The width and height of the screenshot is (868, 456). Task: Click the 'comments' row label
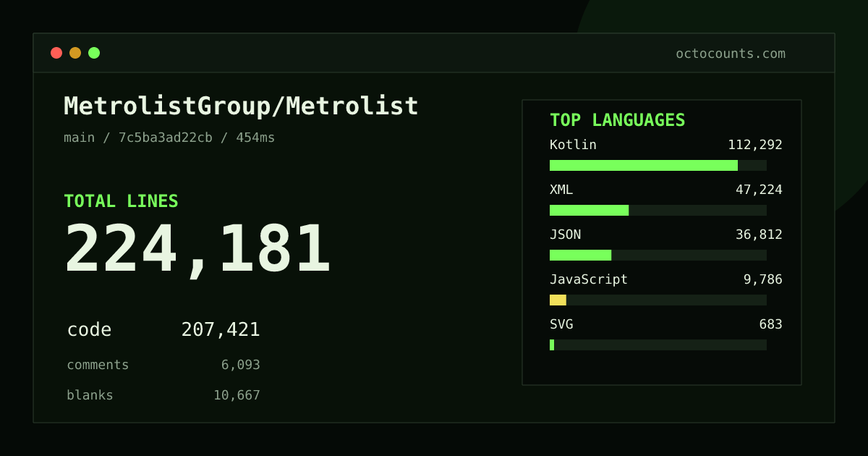tap(98, 365)
